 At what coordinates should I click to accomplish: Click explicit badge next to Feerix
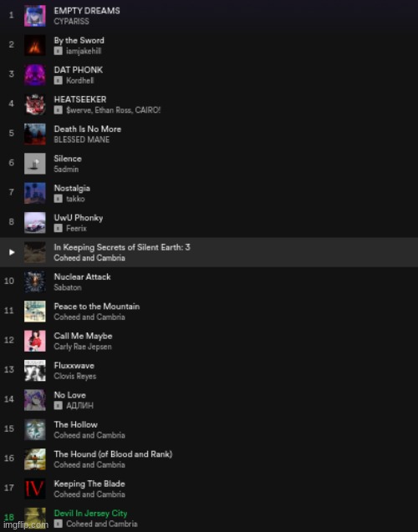(58, 228)
